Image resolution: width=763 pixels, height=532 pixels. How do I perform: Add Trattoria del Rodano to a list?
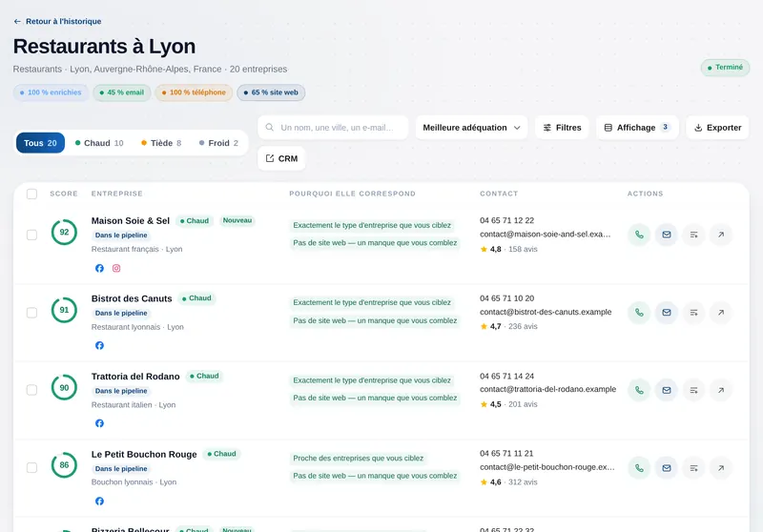point(694,390)
